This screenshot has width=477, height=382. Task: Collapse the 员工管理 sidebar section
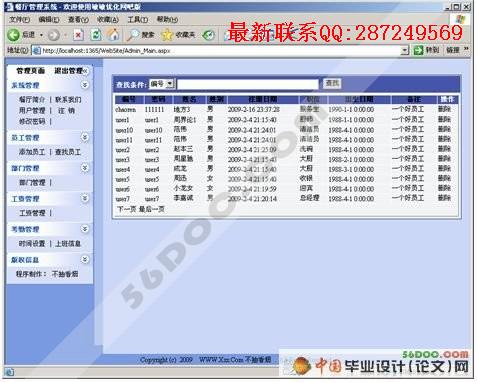pos(85,137)
